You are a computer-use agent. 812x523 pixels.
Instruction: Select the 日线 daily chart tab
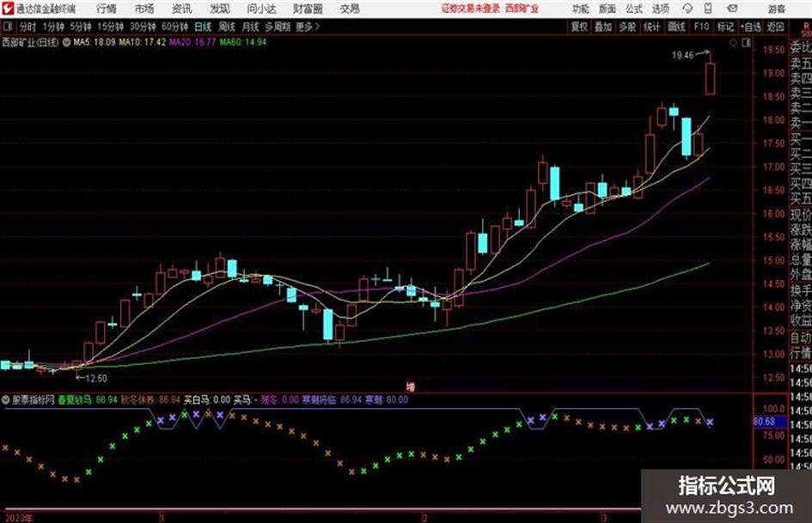point(203,27)
